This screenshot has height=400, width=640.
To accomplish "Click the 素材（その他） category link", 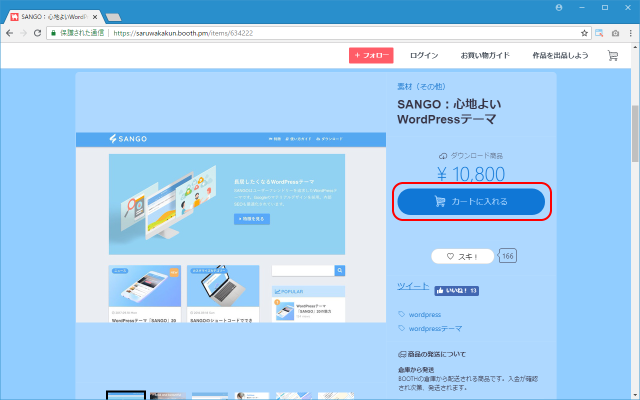I will 421,87.
